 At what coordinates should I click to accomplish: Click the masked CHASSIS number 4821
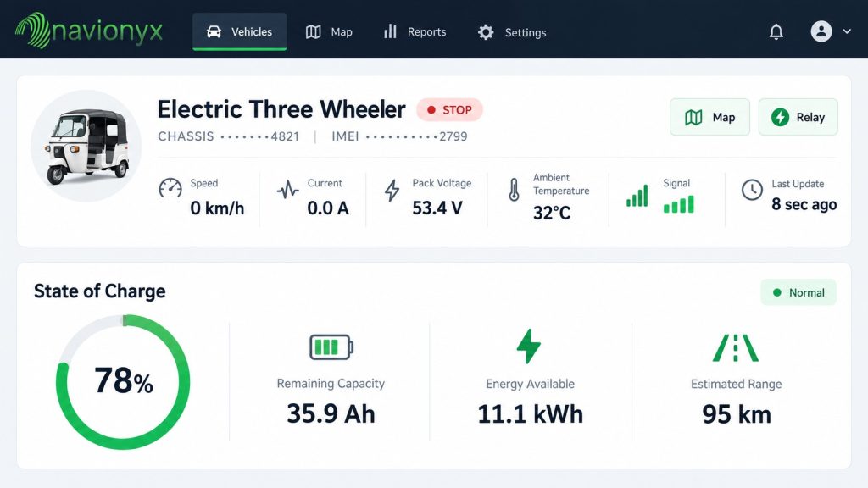[x=259, y=136]
